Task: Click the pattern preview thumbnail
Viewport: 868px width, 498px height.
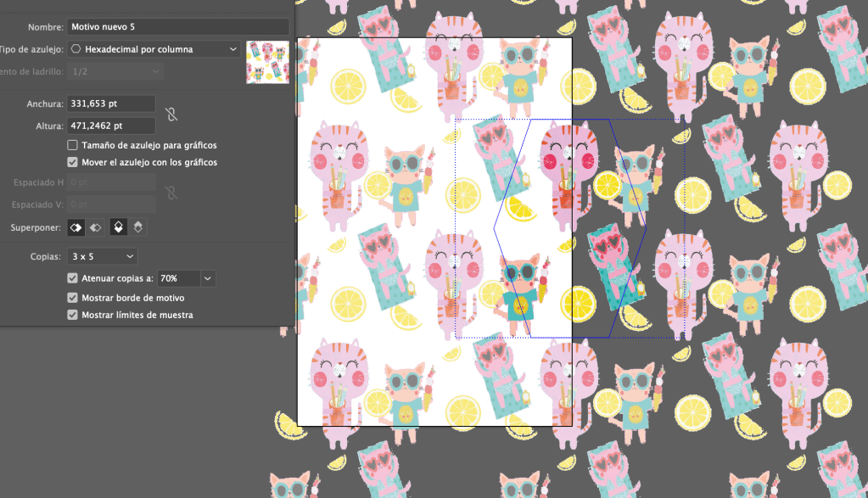Action: pyautogui.click(x=266, y=62)
